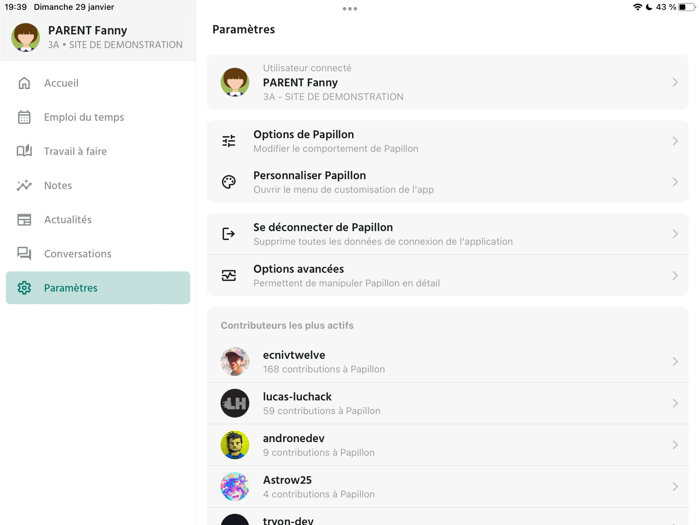
Task: Tap the three-dot multitasking menu at top
Action: pyautogui.click(x=350, y=9)
